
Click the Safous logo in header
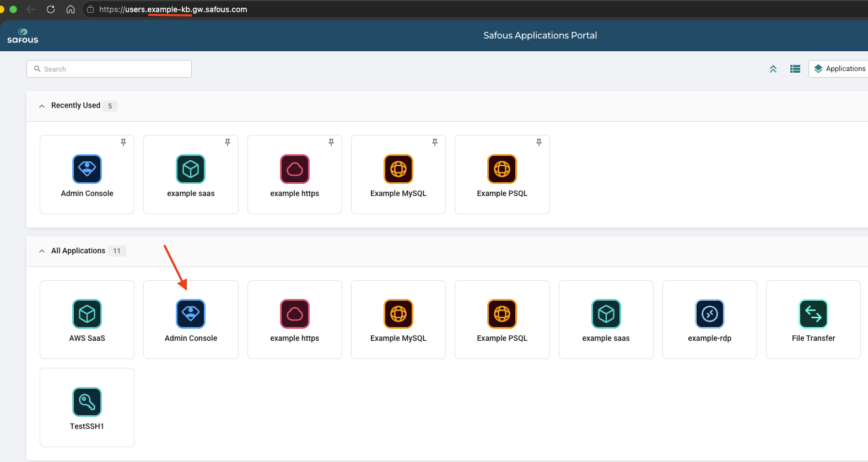[23, 36]
